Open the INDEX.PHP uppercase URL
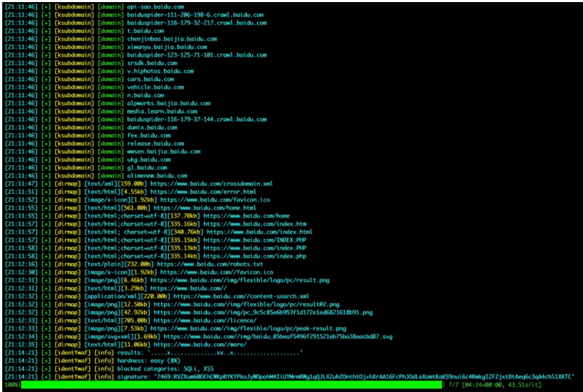This screenshot has height=392, width=583. click(255, 240)
